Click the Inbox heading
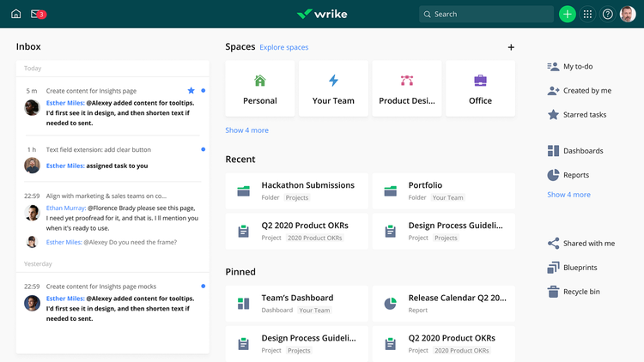 tap(28, 47)
